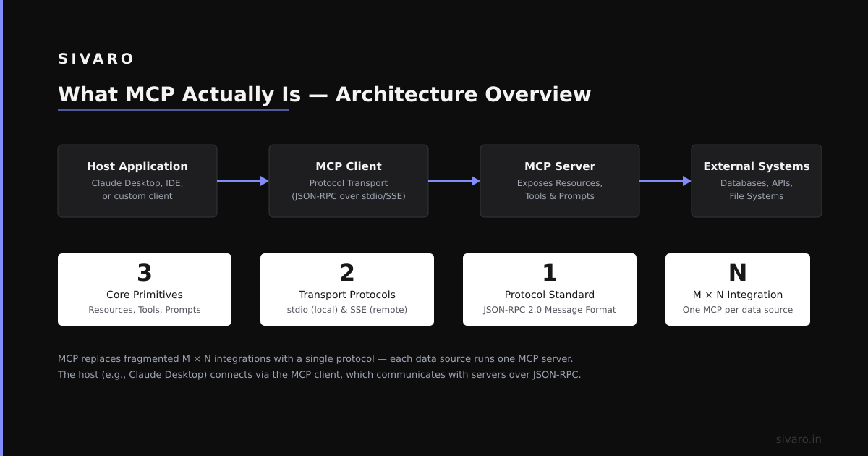
Task: Click "M × N Integration" label
Action: (x=738, y=295)
